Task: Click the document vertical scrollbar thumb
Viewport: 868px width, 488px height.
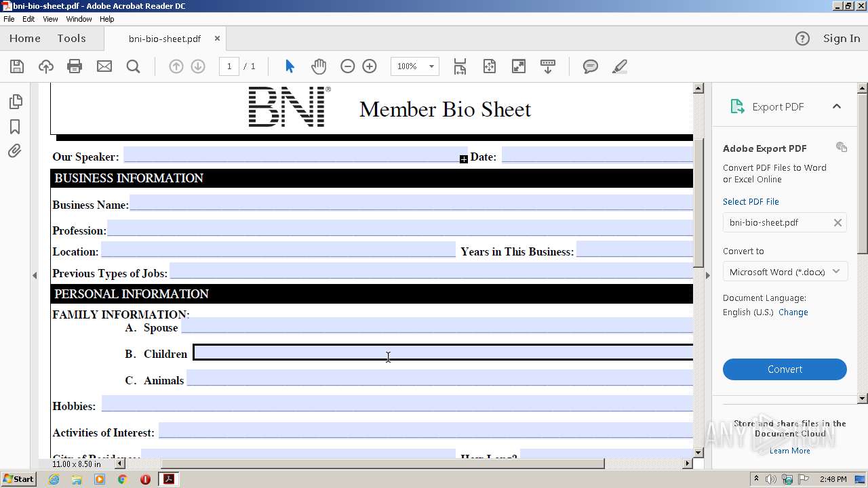Action: pos(698,203)
